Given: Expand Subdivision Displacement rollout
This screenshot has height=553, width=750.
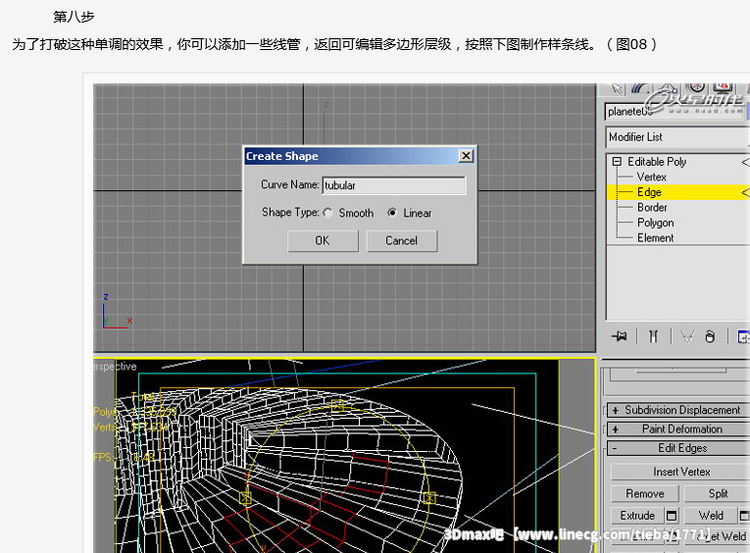Looking at the screenshot, I should 678,410.
